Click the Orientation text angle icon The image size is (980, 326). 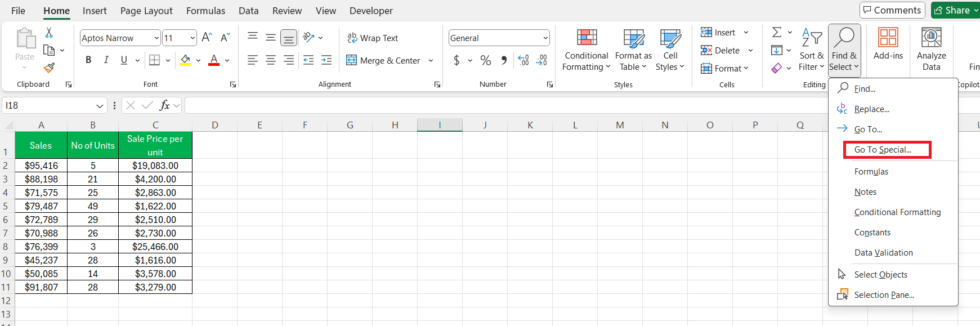tap(308, 37)
